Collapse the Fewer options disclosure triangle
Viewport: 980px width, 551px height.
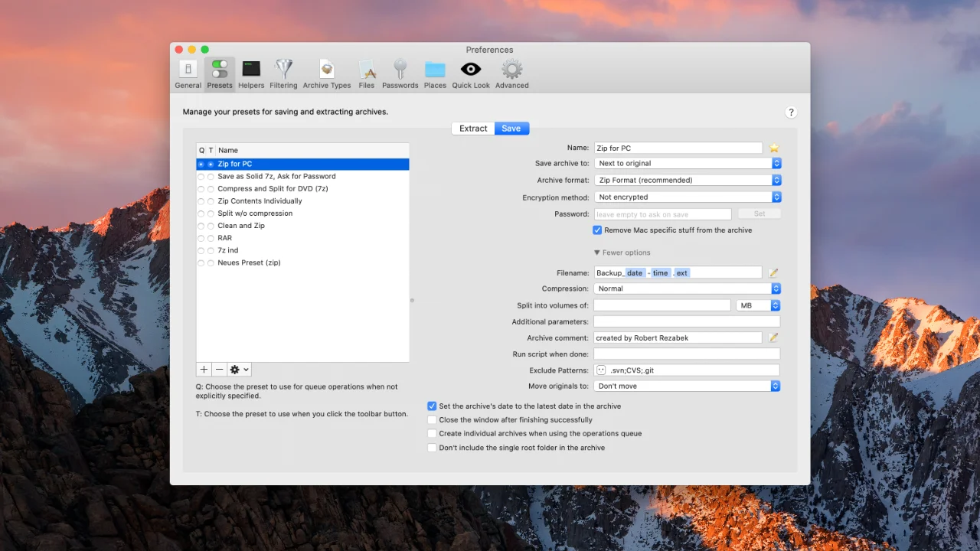(597, 253)
